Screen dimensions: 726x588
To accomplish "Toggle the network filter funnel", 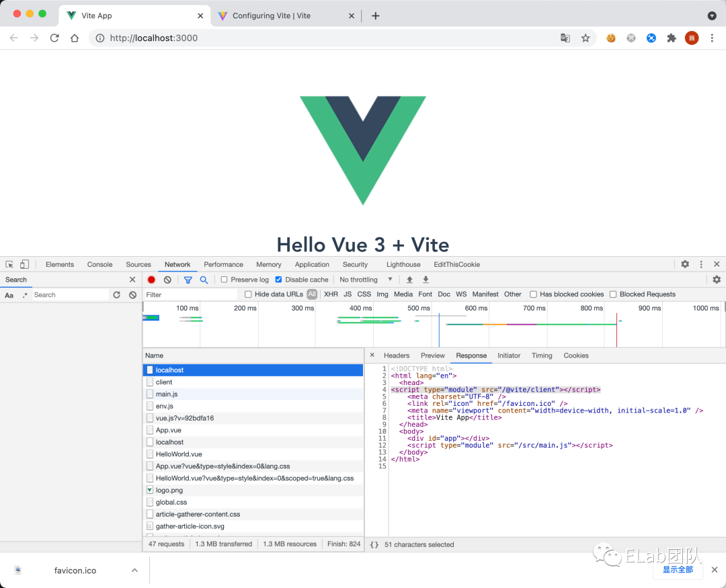I will (188, 280).
